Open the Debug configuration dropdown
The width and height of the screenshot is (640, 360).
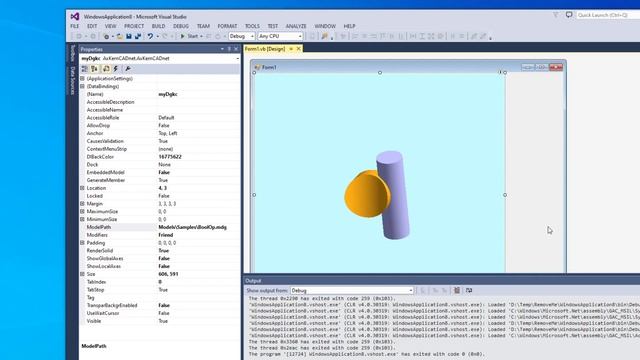click(242, 36)
